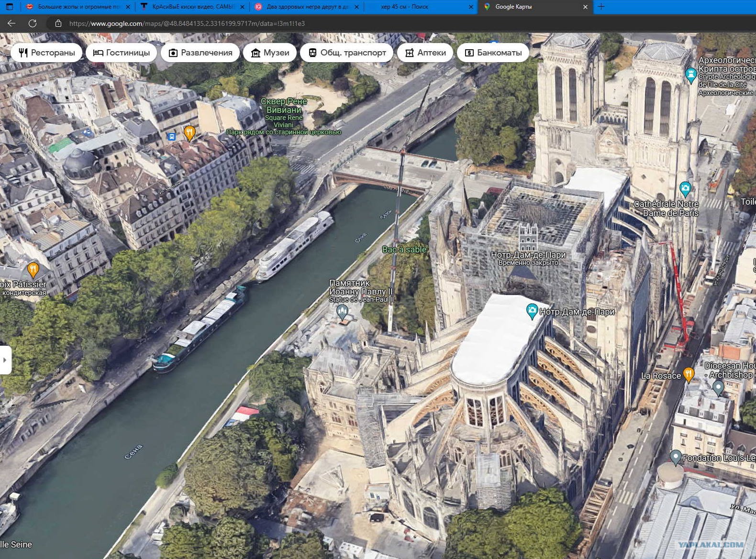Click the La Rosace restaurant pin

point(689,374)
